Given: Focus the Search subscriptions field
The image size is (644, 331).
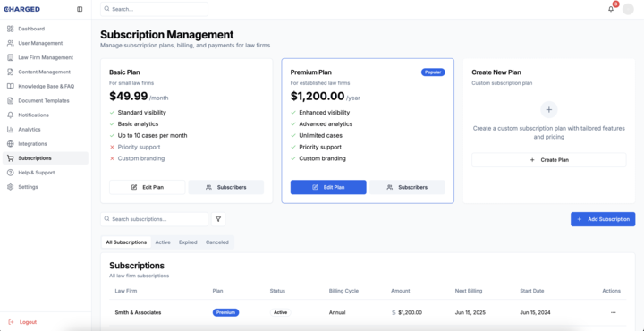Looking at the screenshot, I should [x=154, y=219].
